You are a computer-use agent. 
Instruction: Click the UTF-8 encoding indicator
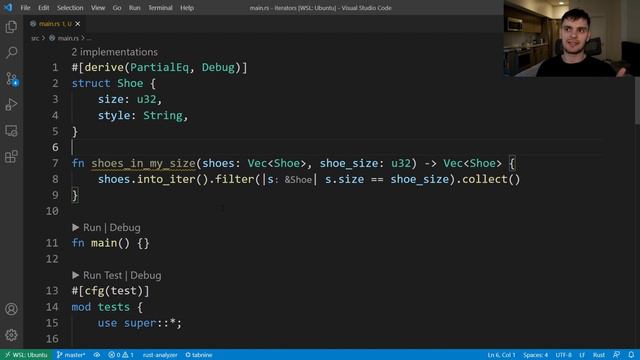(x=563, y=355)
